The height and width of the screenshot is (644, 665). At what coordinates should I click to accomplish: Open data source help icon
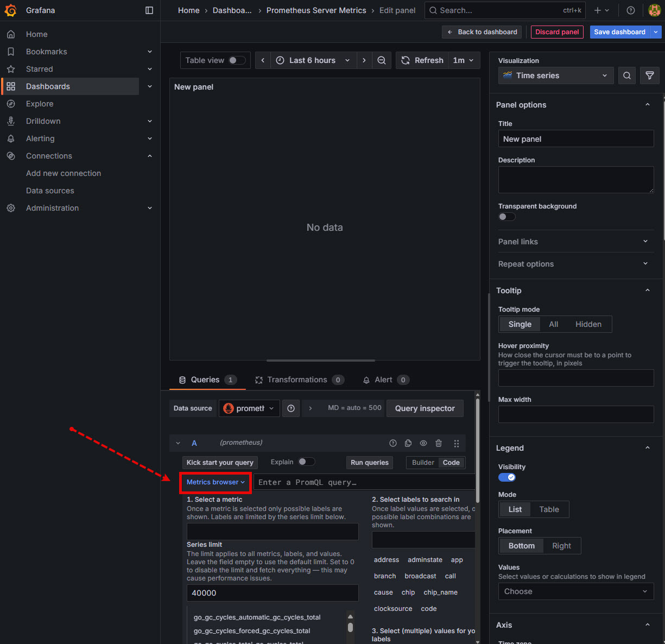291,408
